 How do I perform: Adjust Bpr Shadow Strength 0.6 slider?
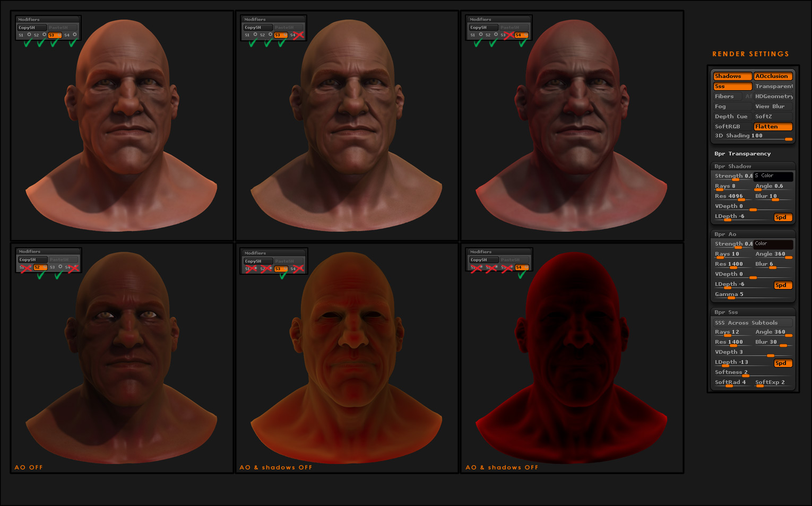[x=733, y=176]
